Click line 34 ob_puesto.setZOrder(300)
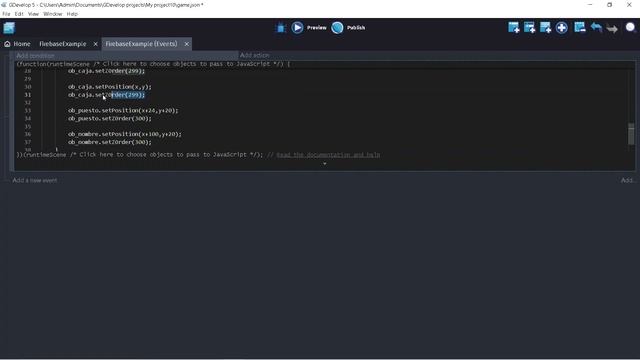The image size is (640, 360). 110,118
